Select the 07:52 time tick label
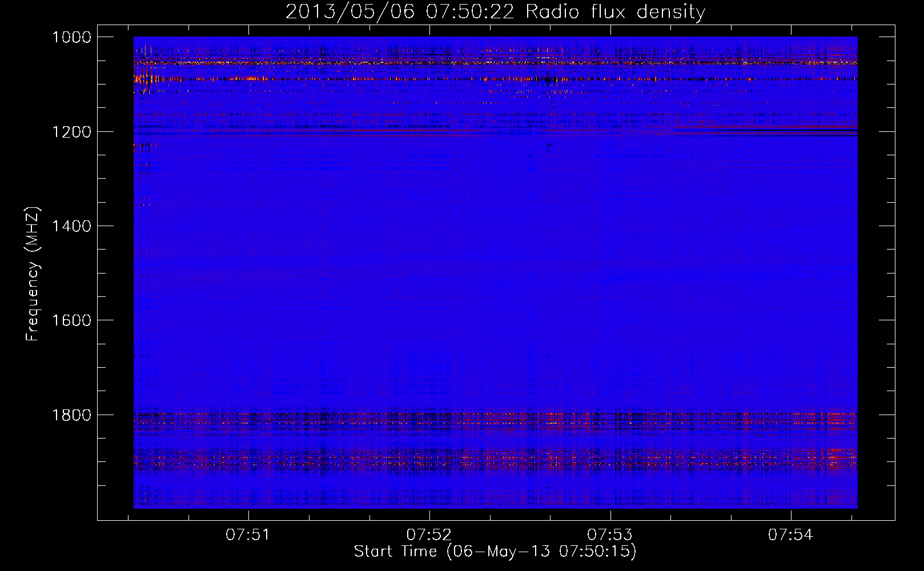 (429, 535)
